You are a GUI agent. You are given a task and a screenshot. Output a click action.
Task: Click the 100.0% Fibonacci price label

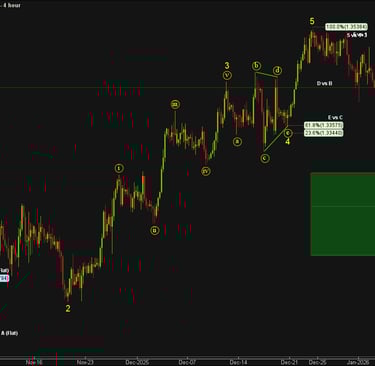point(346,27)
